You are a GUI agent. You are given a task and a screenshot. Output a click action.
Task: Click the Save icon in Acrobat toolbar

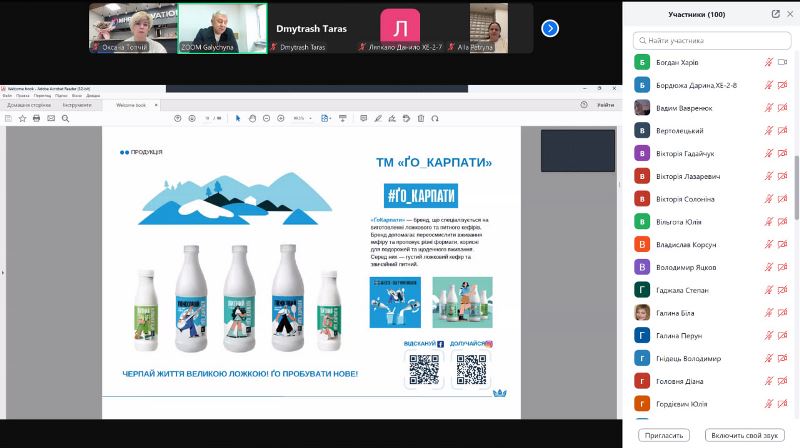coord(8,118)
